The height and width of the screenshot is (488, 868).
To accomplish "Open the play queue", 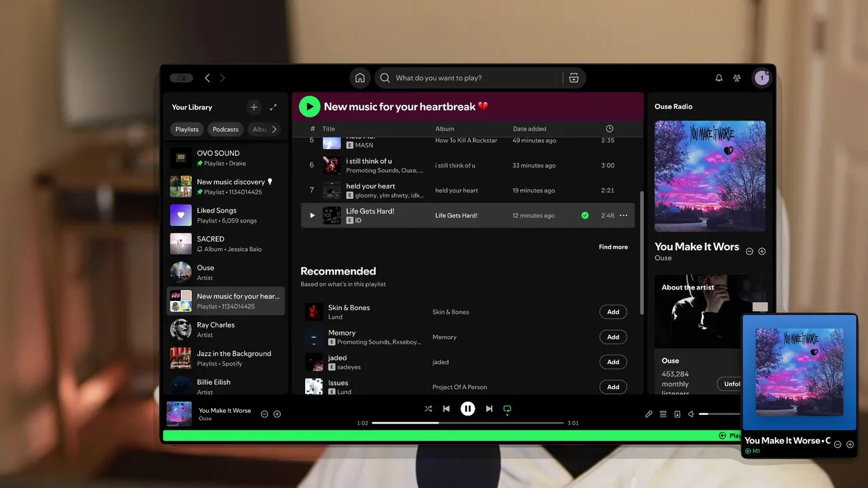I will (663, 414).
